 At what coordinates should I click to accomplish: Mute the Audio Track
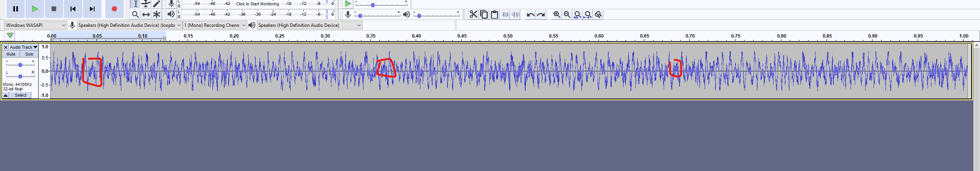11,54
